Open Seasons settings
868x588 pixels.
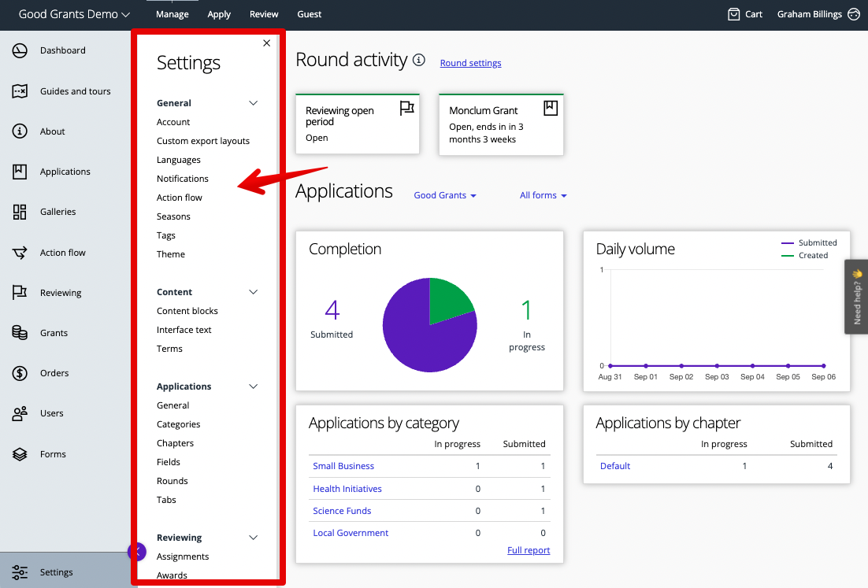[x=173, y=216]
